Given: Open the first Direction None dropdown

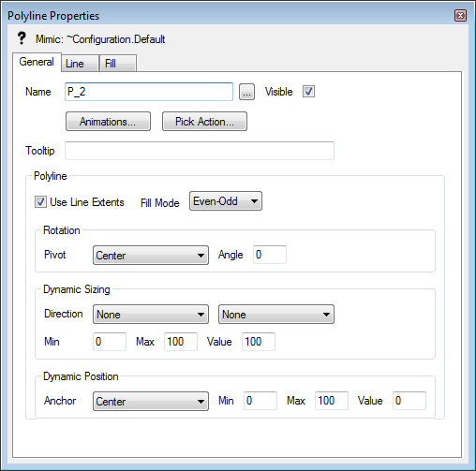Looking at the screenshot, I should coord(151,315).
